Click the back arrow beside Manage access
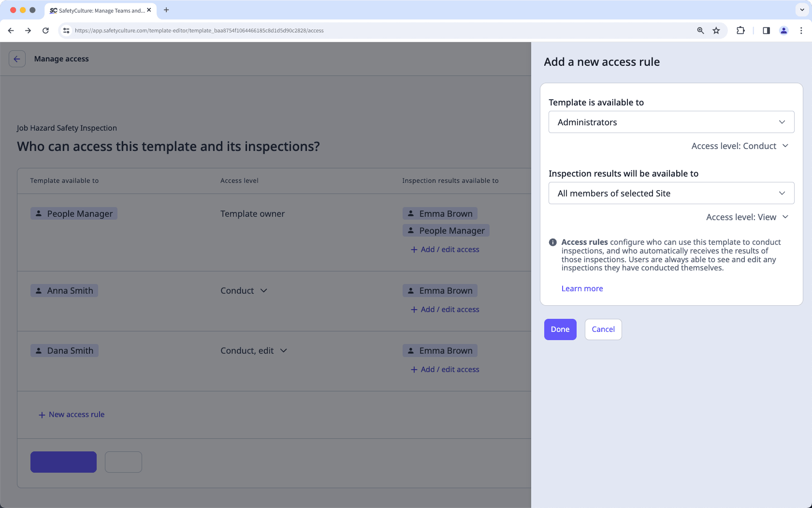This screenshot has width=812, height=508. 17,59
